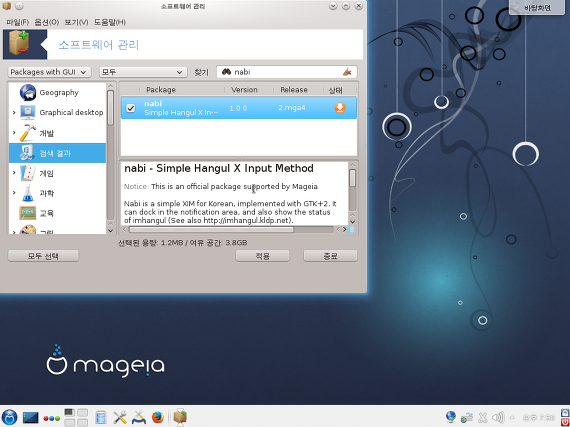Image resolution: width=570 pixels, height=427 pixels.
Task: Click the binoculars search icon
Action: click(x=226, y=72)
